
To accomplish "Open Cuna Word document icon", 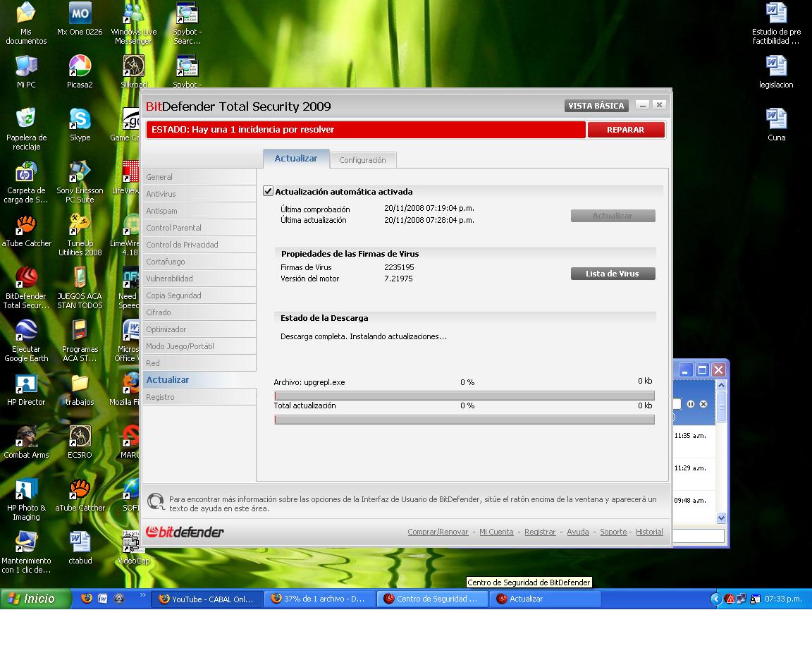I will point(776,125).
